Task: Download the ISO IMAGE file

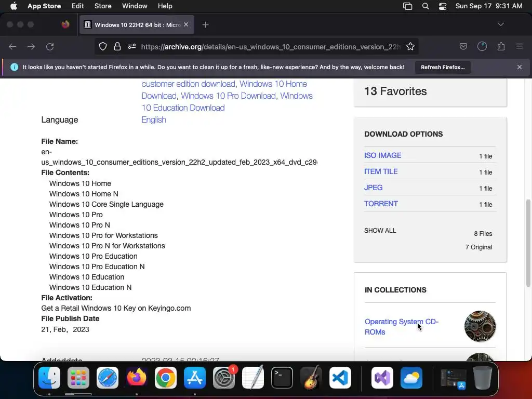Action: coord(383,155)
